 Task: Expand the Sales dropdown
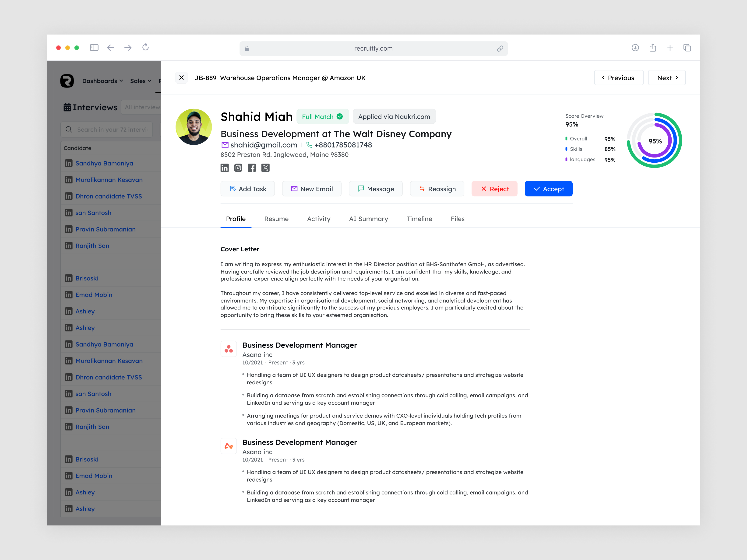[x=141, y=81]
